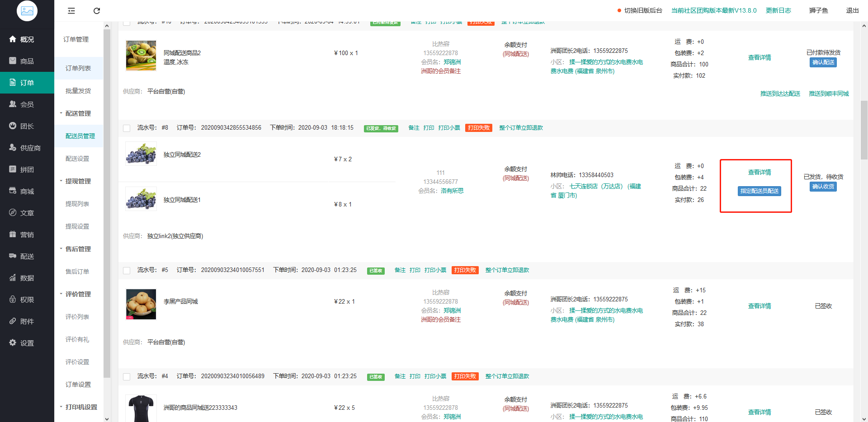The width and height of the screenshot is (868, 422).
Task: Open 概况 home icon in sidebar
Action: pyautogui.click(x=13, y=39)
